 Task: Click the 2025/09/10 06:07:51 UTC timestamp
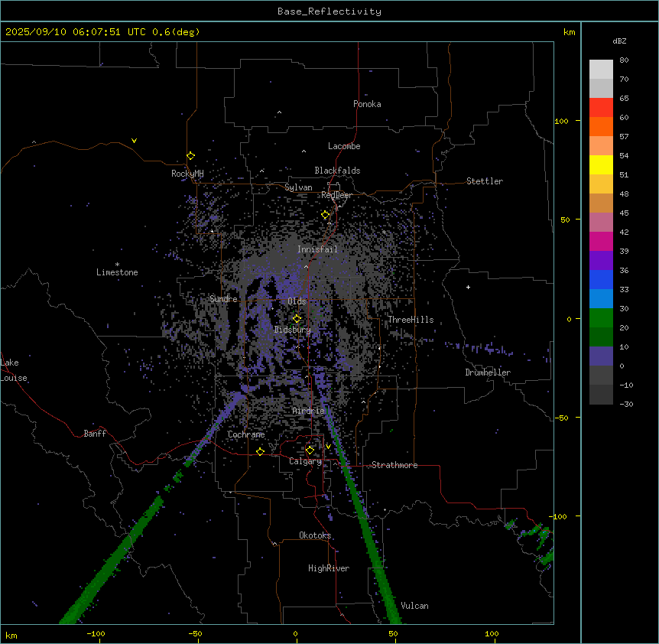[x=76, y=32]
